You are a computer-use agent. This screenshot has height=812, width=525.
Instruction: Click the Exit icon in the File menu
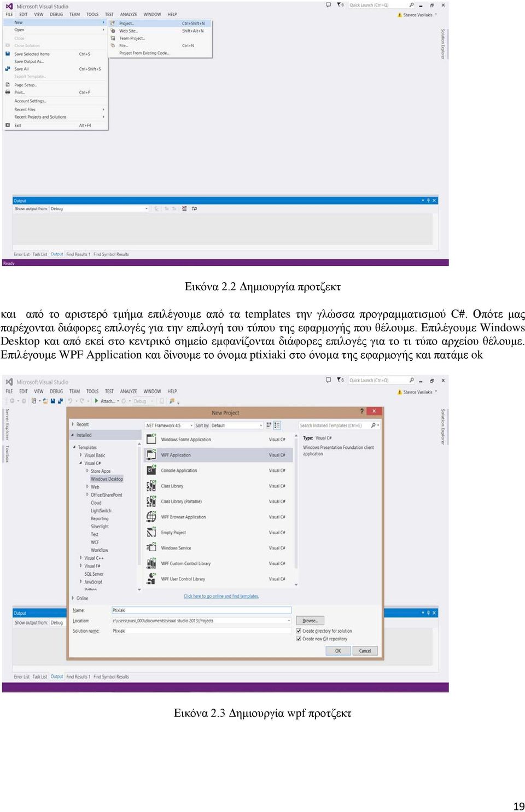[8, 125]
